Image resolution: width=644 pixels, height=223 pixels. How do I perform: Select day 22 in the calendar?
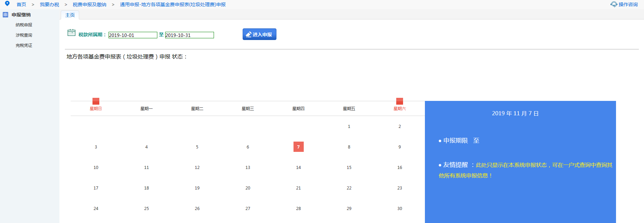point(349,188)
